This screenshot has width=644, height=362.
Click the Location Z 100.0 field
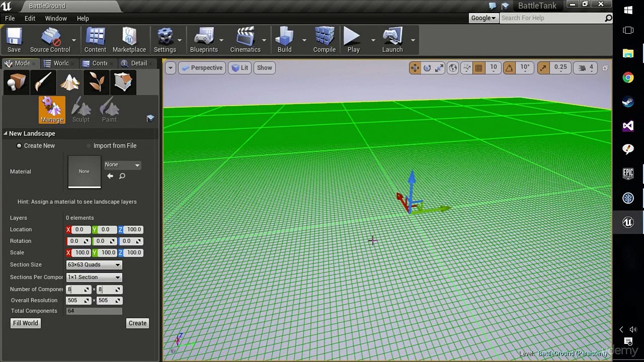coord(134,229)
